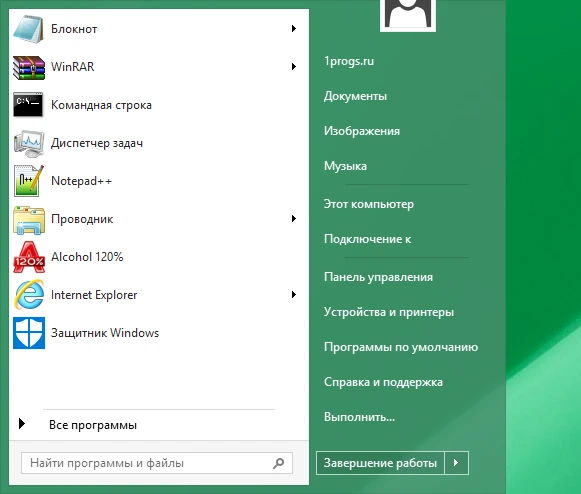Open Блокнот via its notepad icon
This screenshot has width=581, height=494.
click(x=29, y=29)
